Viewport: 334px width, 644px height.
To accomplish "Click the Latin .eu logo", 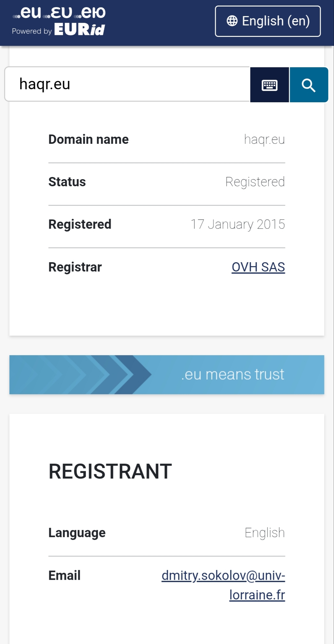I will coord(27,13).
